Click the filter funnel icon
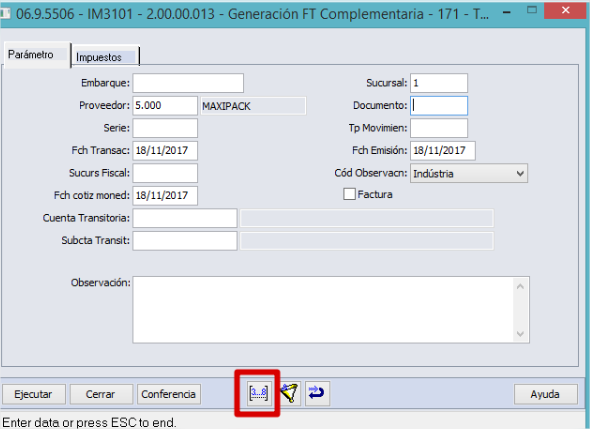 click(x=289, y=393)
